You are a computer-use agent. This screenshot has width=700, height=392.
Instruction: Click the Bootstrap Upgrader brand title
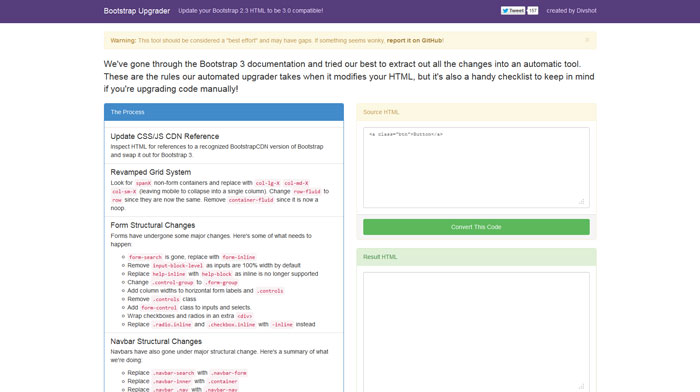click(137, 11)
